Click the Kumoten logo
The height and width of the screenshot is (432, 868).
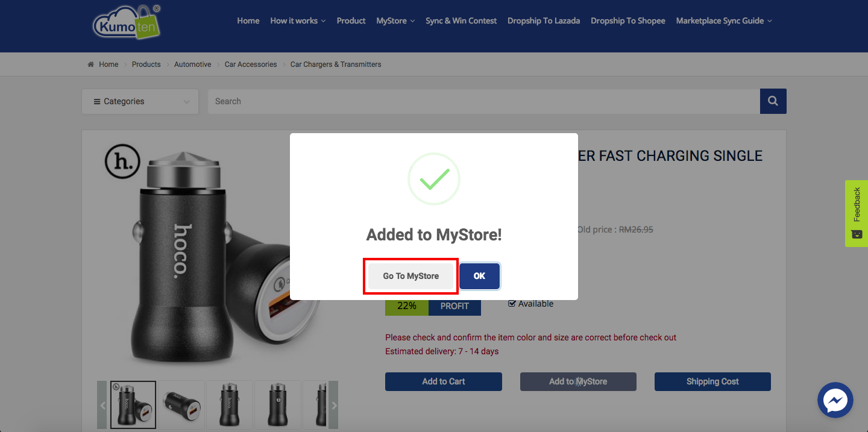[x=127, y=22]
